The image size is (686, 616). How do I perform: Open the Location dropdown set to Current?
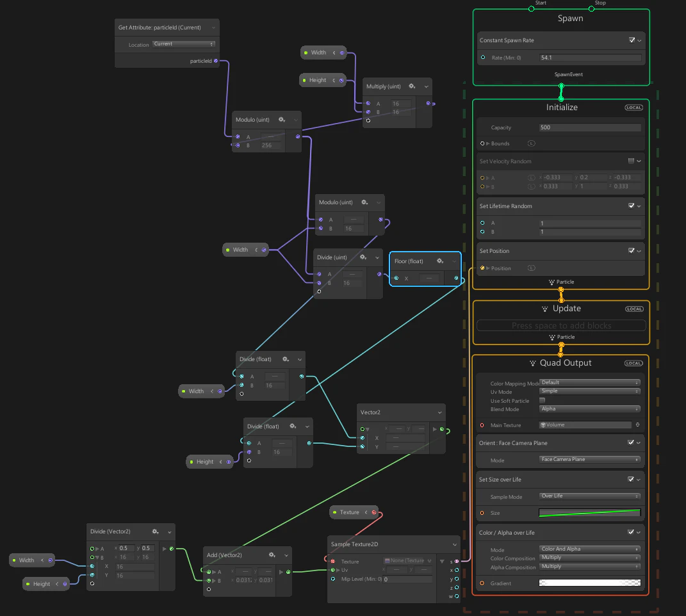(x=184, y=44)
